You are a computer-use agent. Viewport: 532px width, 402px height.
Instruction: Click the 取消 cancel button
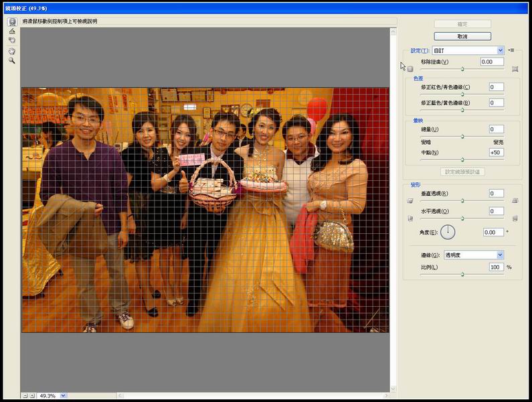click(462, 36)
